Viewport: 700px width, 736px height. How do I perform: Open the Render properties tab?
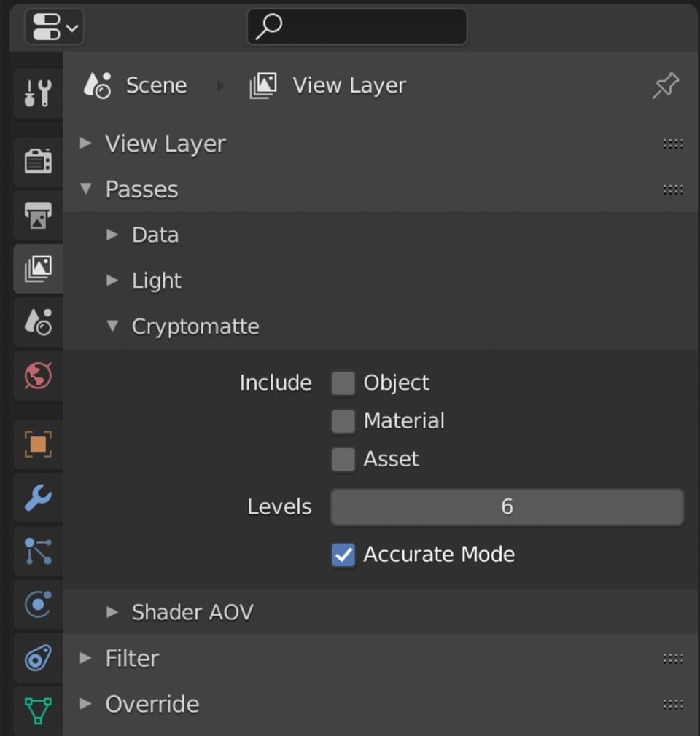point(37,162)
